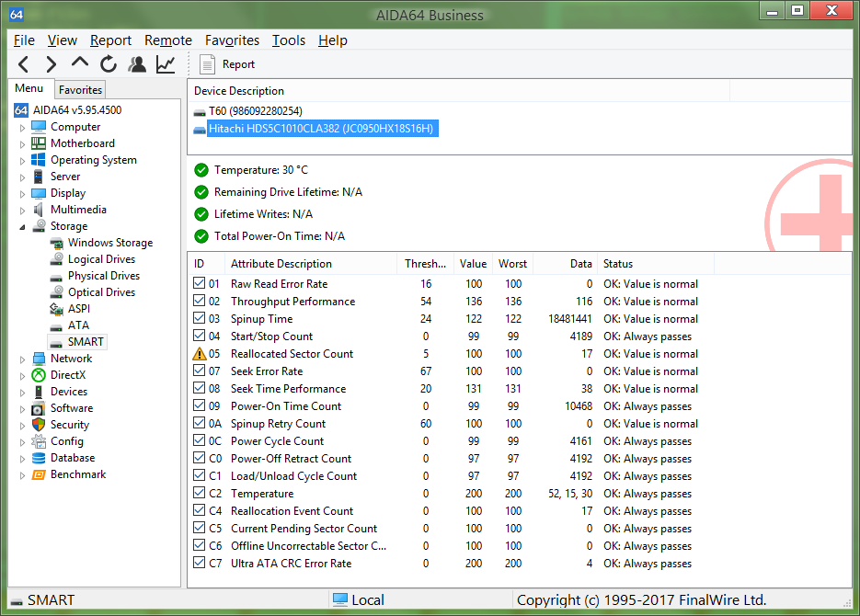The image size is (860, 616).
Task: Select Physical Drives in the tree
Action: click(103, 276)
